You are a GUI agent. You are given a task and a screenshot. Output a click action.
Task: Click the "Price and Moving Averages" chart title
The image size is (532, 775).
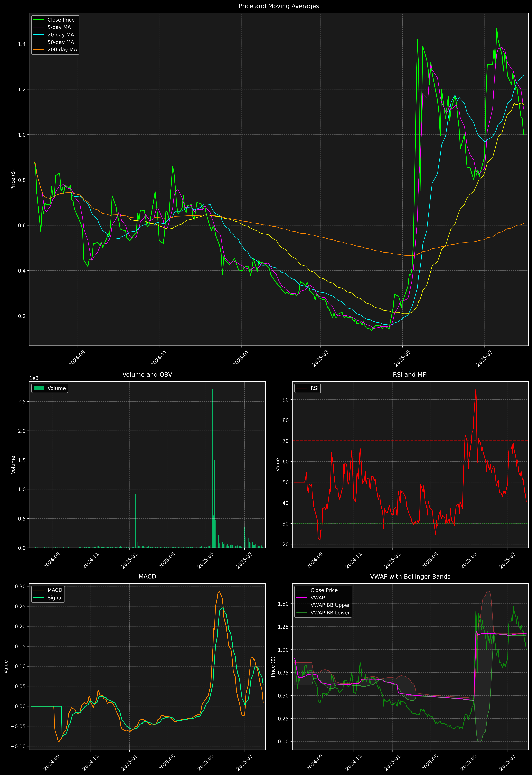279,6
